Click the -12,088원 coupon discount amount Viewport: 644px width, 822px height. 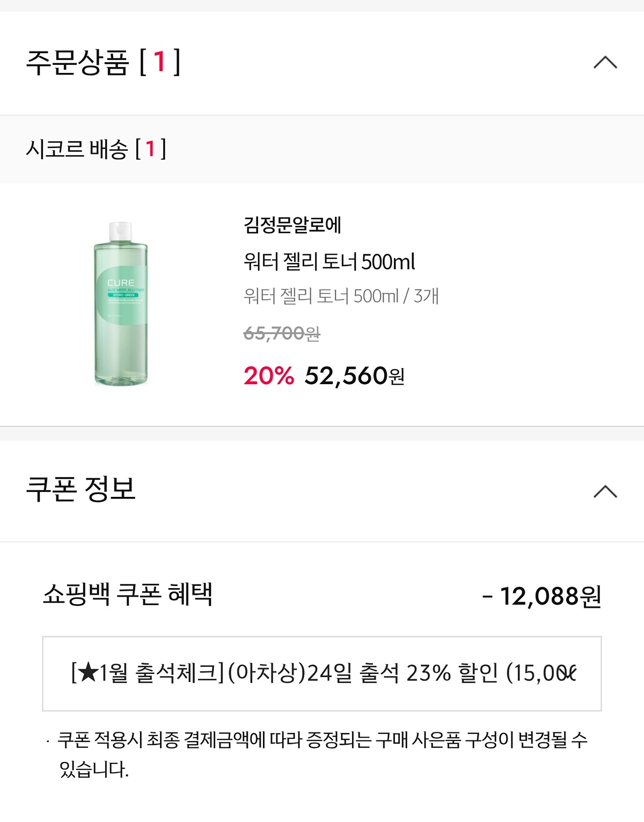coord(542,596)
